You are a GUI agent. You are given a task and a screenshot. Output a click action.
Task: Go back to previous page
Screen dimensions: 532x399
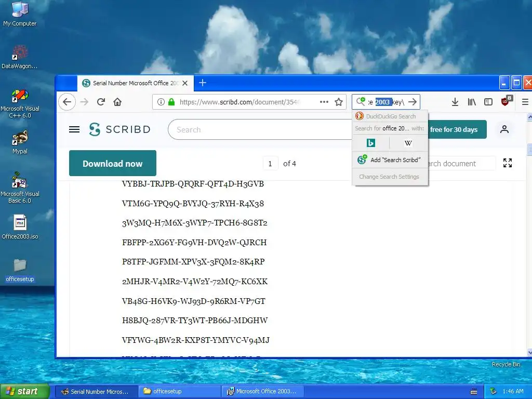coord(67,102)
